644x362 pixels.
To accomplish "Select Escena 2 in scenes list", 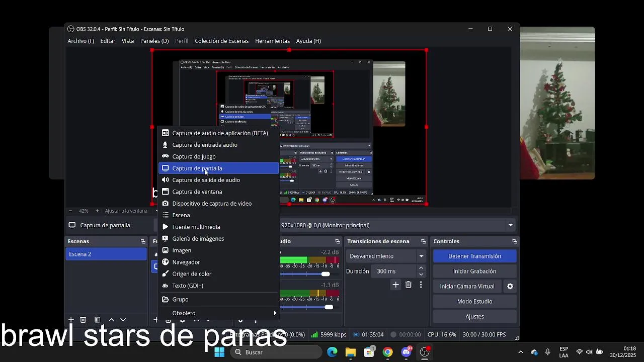I will (106, 254).
